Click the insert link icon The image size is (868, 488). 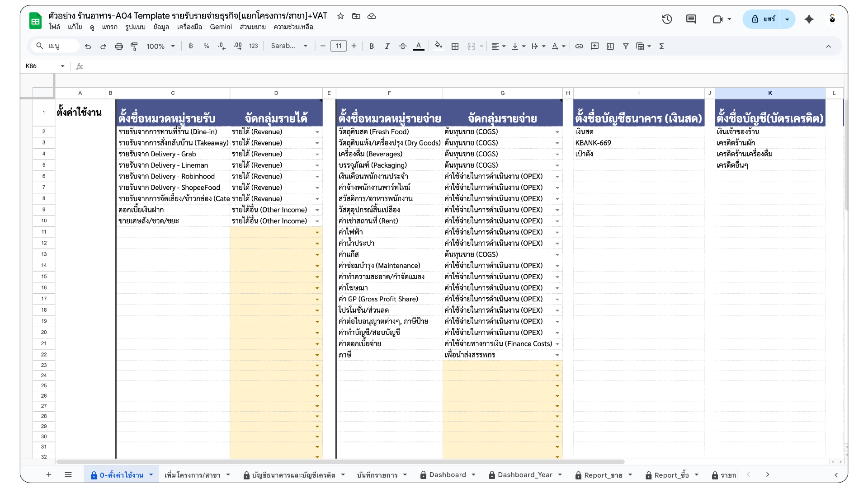579,46
